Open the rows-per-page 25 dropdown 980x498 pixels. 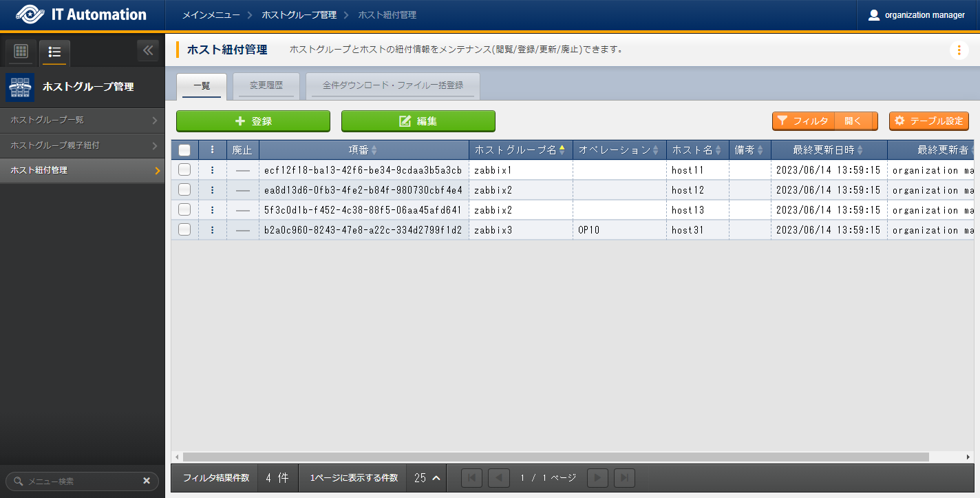427,478
